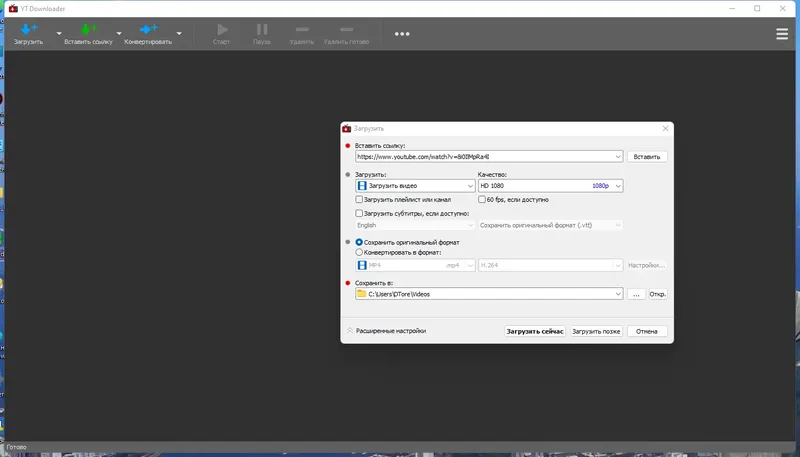Click Загрузить сейчас button
Image resolution: width=800 pixels, height=457 pixels.
tap(535, 331)
